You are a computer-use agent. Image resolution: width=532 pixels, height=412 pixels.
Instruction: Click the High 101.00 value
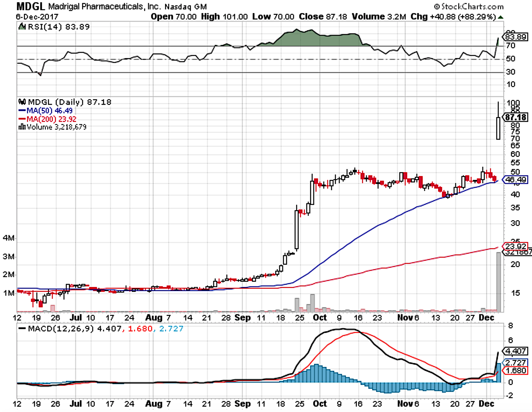click(225, 17)
